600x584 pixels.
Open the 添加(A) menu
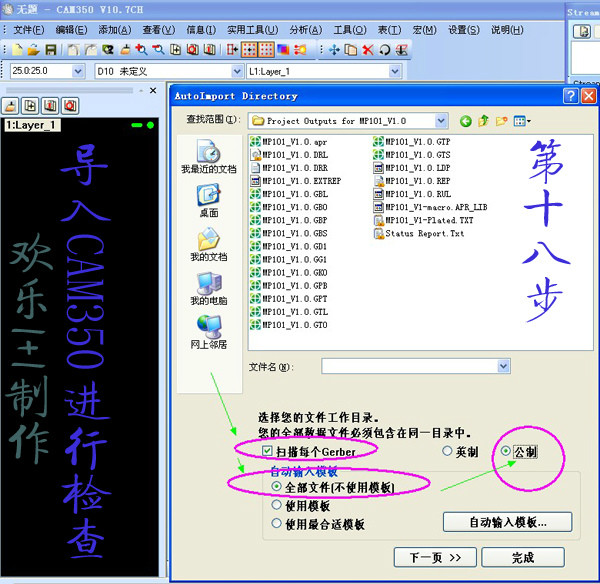[x=115, y=29]
